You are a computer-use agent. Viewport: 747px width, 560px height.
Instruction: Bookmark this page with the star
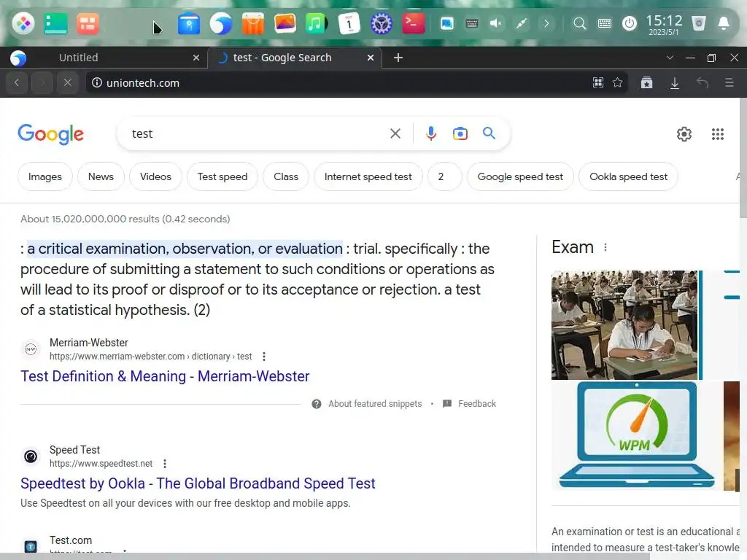pyautogui.click(x=617, y=83)
